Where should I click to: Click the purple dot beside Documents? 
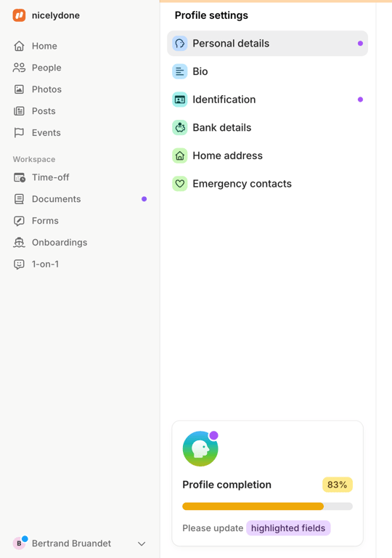click(x=144, y=199)
